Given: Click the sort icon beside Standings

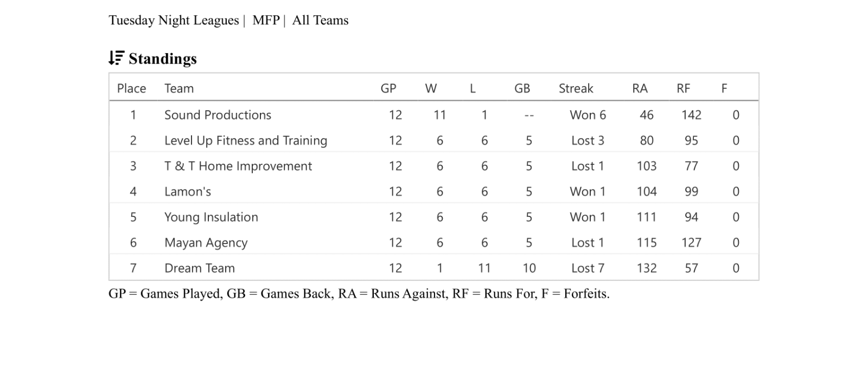Looking at the screenshot, I should (116, 58).
